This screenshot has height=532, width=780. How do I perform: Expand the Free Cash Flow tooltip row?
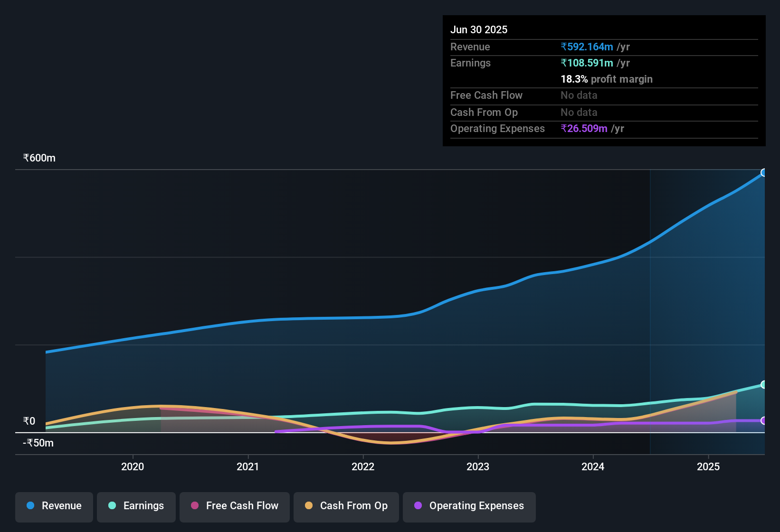[486, 95]
